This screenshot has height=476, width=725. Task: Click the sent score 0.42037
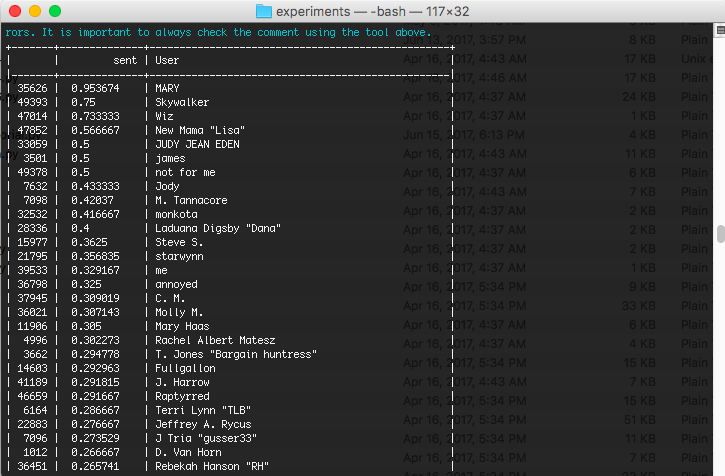[x=92, y=200]
